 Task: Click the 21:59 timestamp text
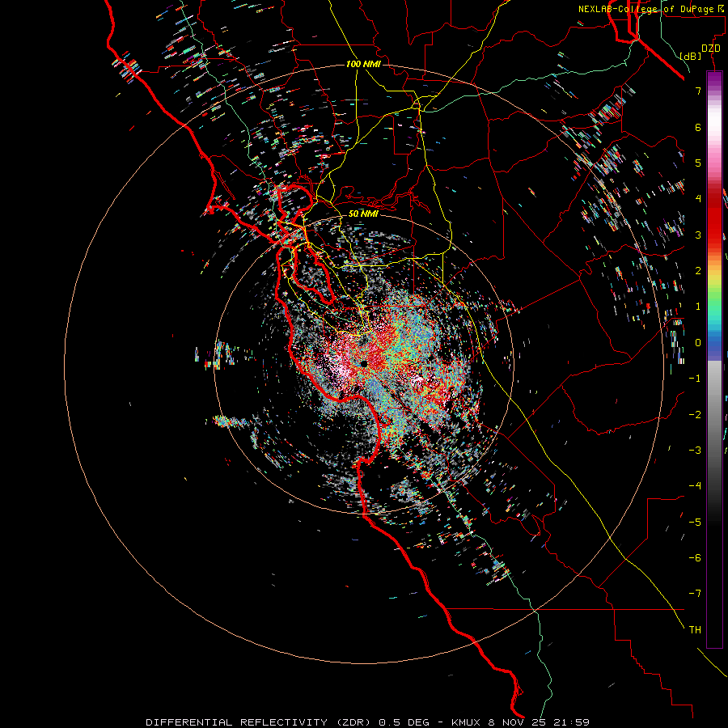click(570, 722)
